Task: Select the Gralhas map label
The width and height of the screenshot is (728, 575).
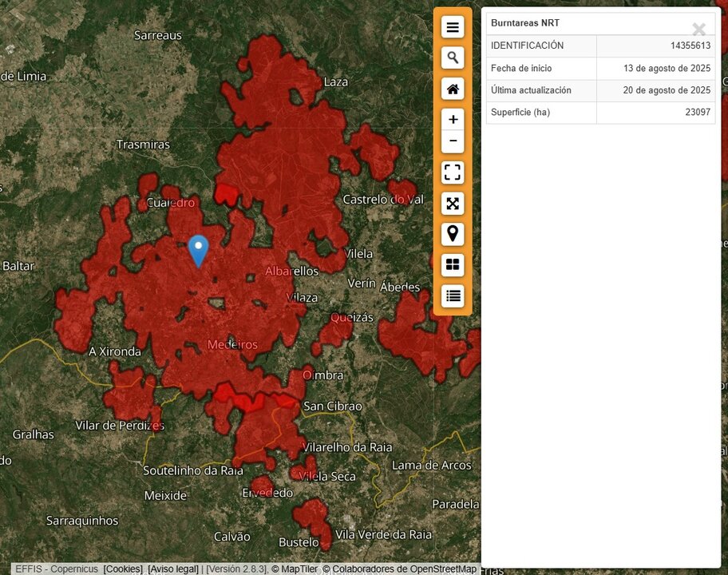Action: pos(34,434)
